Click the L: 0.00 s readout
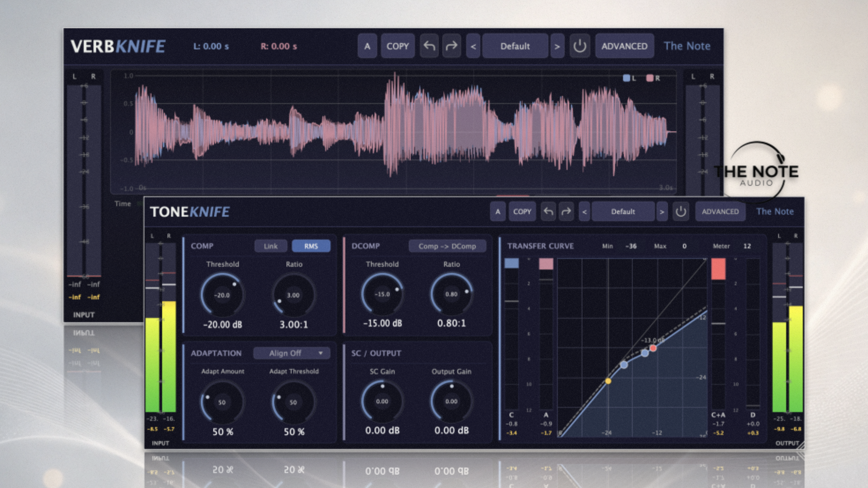The image size is (868, 488). [x=211, y=46]
